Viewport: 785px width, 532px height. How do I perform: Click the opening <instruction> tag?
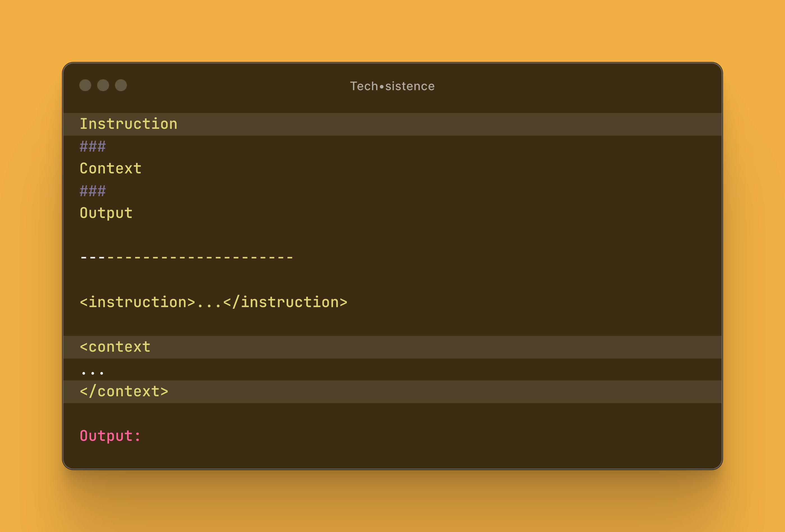click(x=137, y=302)
